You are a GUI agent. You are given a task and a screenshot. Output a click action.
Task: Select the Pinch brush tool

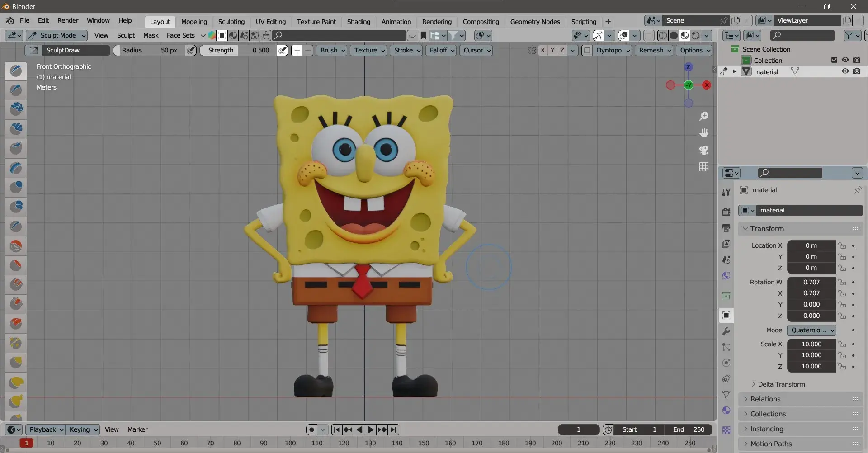(x=16, y=343)
